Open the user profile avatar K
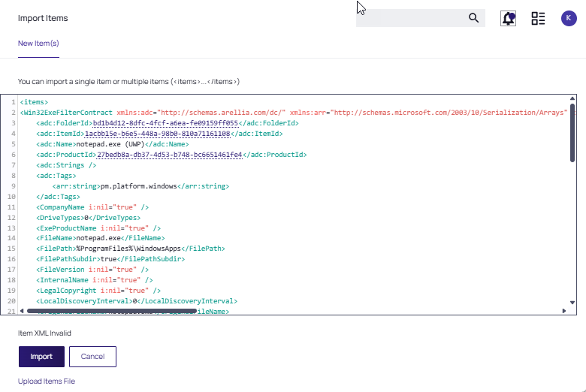 (569, 19)
